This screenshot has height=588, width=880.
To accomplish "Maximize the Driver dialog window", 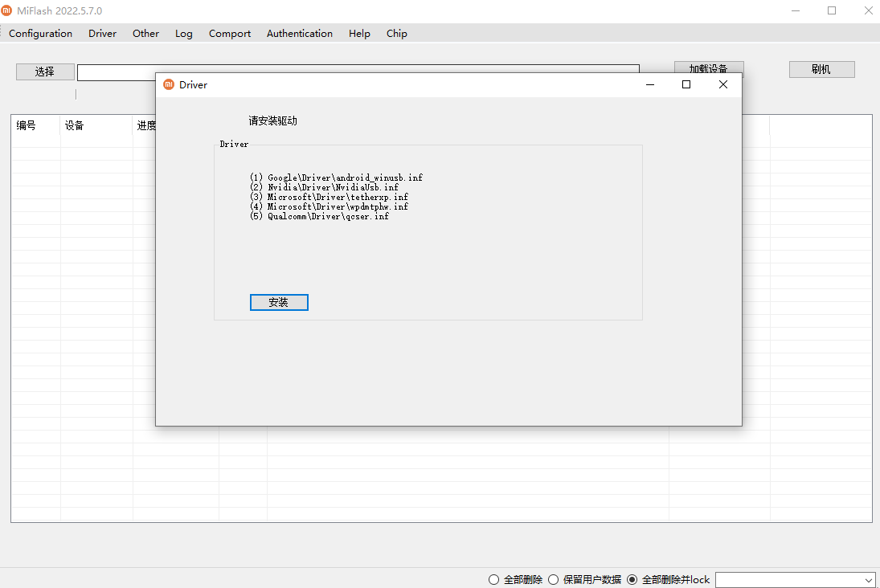I will click(686, 84).
